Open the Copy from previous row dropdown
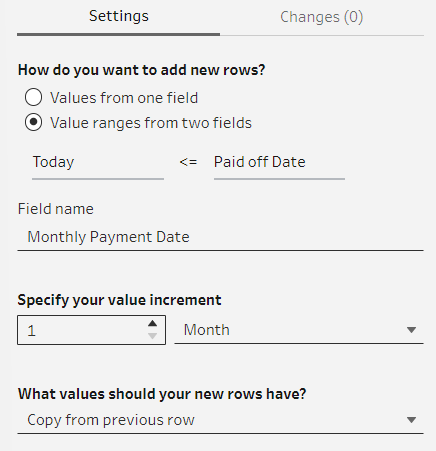The image size is (436, 451). [220, 420]
